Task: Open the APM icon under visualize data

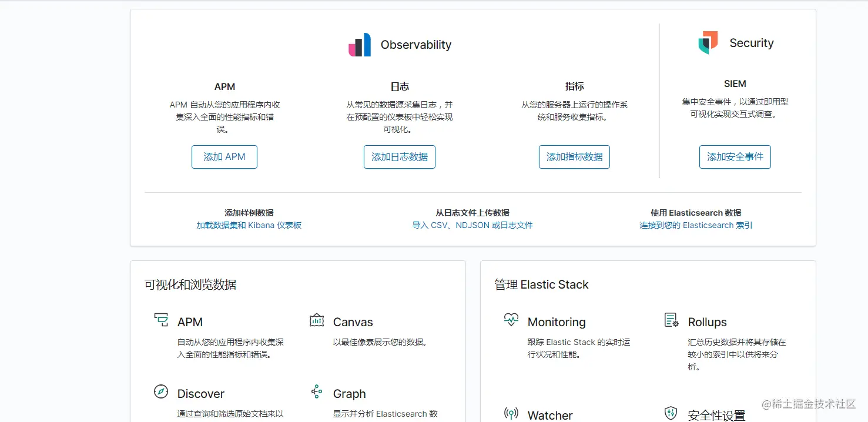Action: pos(161,320)
